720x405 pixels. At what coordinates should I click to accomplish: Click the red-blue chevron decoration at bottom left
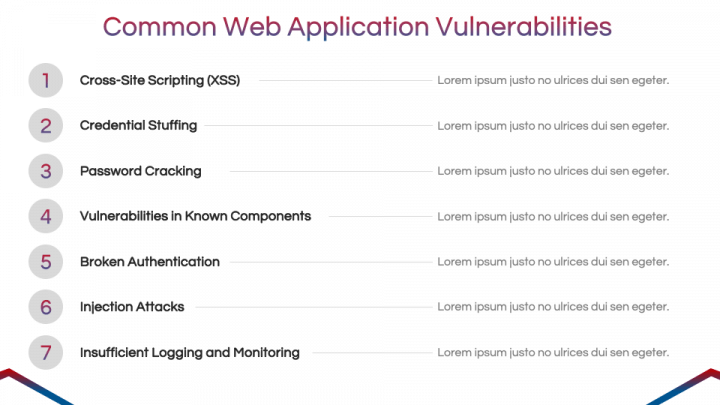tap(34, 387)
